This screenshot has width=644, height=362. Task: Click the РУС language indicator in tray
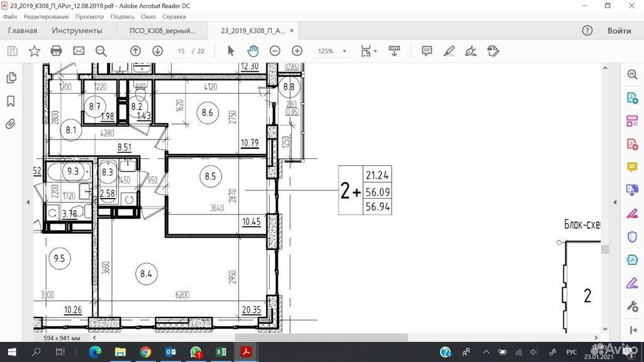[x=571, y=352]
